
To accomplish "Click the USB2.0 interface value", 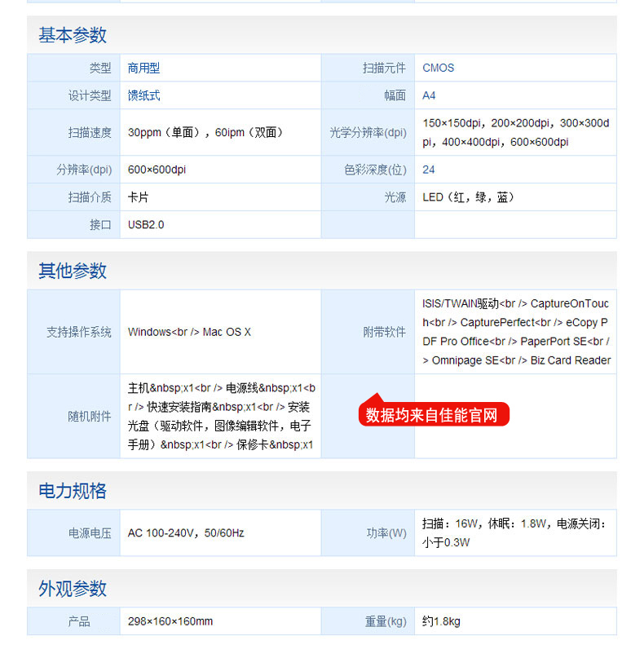I will coord(146,224).
